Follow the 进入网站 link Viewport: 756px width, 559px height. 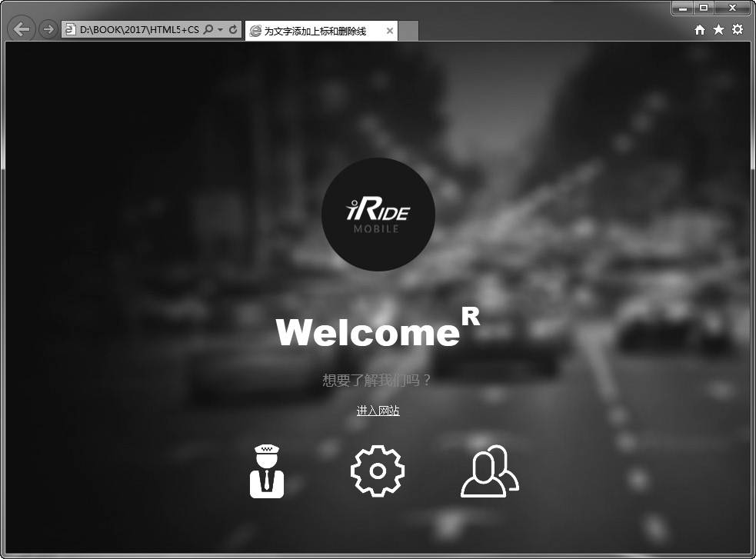point(378,411)
